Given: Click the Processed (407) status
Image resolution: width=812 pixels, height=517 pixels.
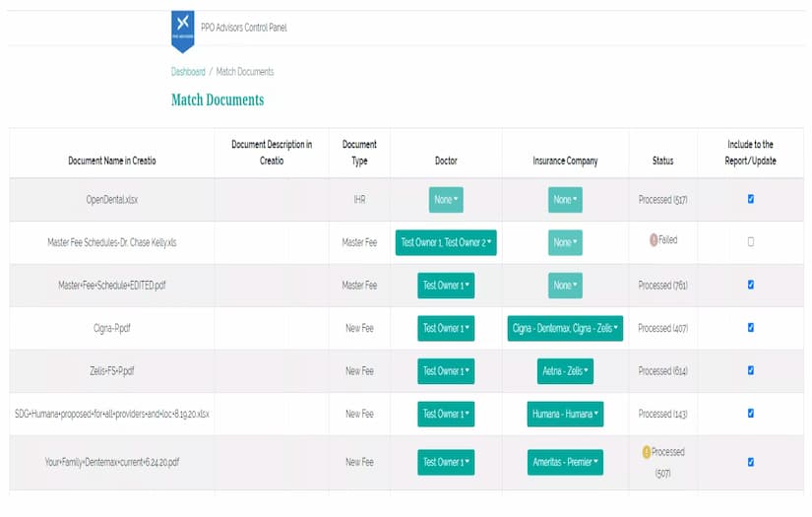Looking at the screenshot, I should click(662, 328).
